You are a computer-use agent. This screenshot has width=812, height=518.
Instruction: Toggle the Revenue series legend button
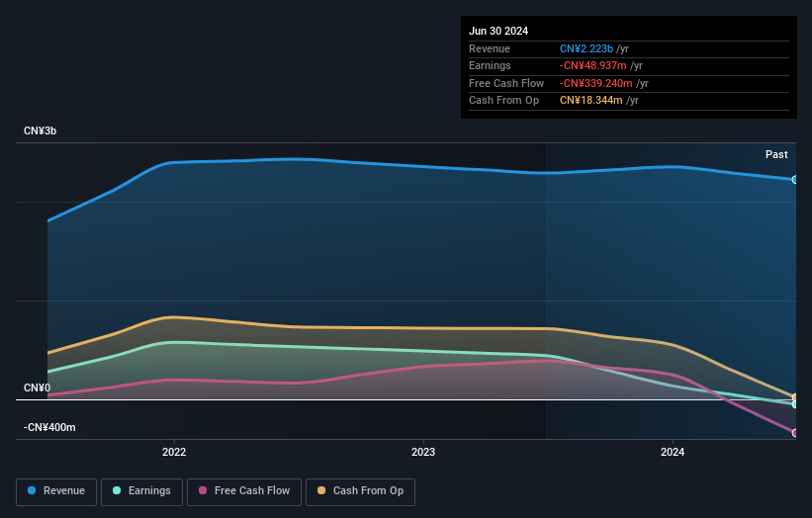coord(56,491)
